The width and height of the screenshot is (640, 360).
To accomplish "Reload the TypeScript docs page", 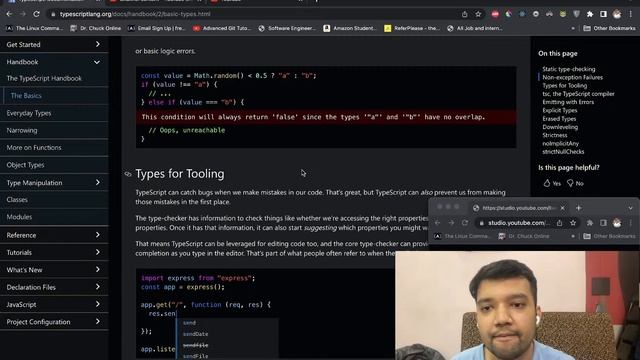I will pyautogui.click(x=36, y=14).
